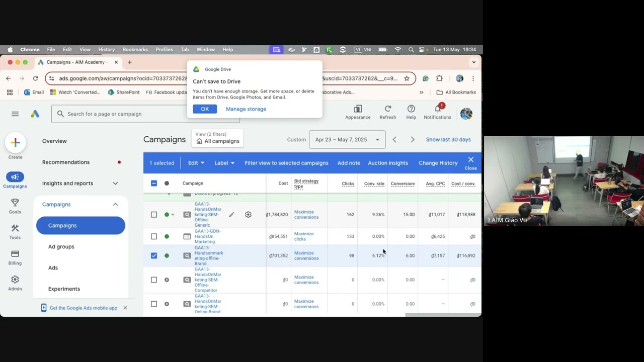Open Ad groups in the sidebar
644x362 pixels.
61,247
